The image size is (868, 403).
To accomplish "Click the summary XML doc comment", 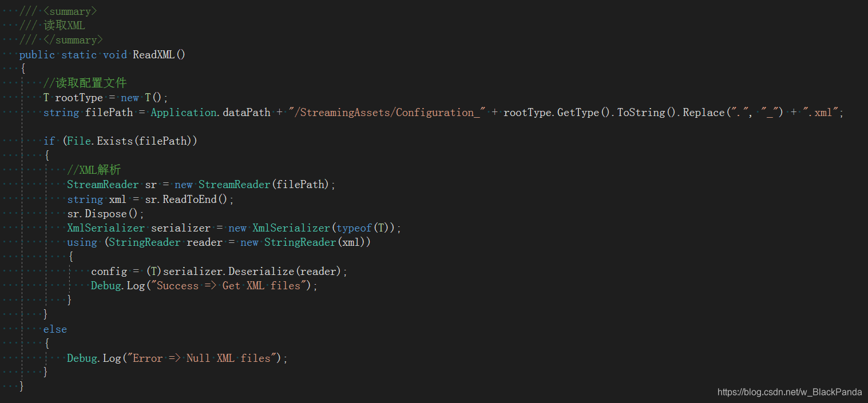I will 70,11.
